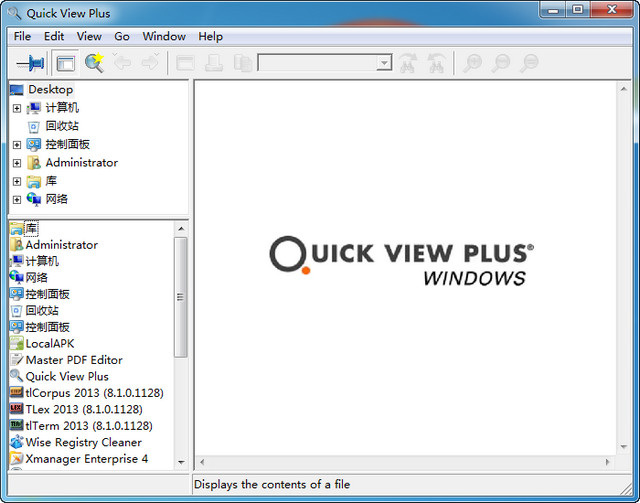This screenshot has height=503, width=640.
Task: Expand the 网络 tree node
Action: (x=17, y=200)
